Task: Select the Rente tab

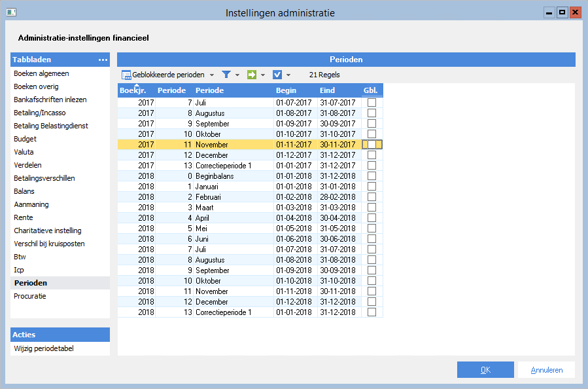Action: [x=24, y=218]
